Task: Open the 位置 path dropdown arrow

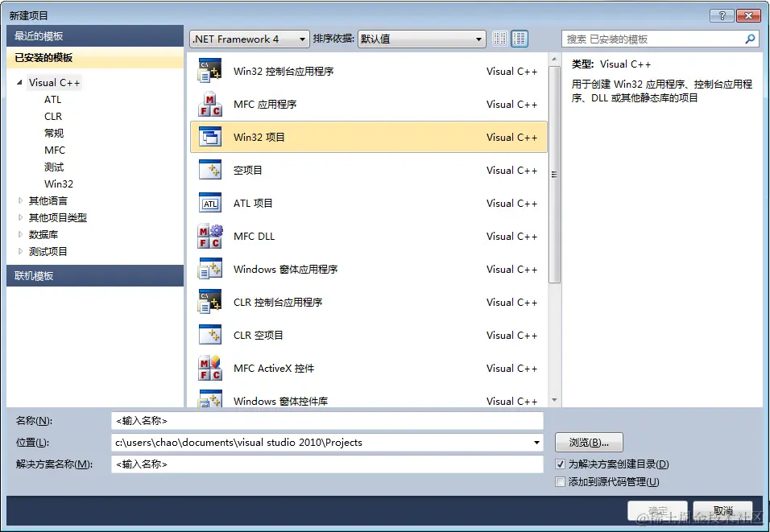Action: 536,442
